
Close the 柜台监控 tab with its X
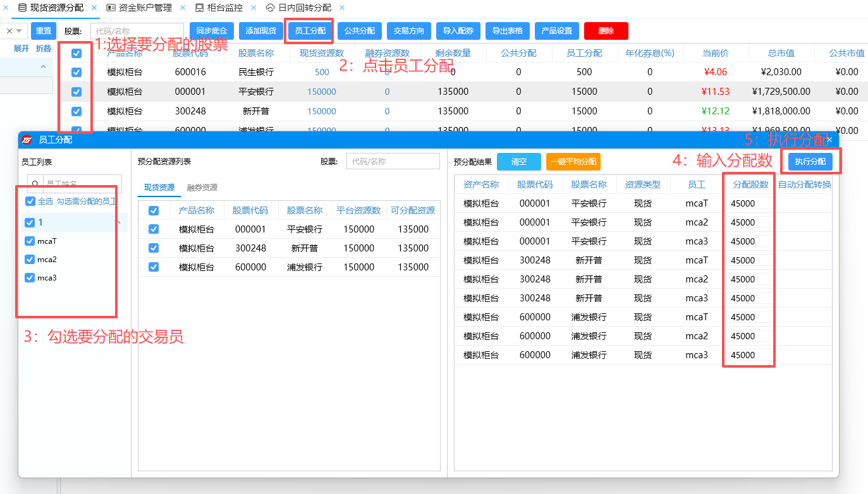(x=253, y=8)
